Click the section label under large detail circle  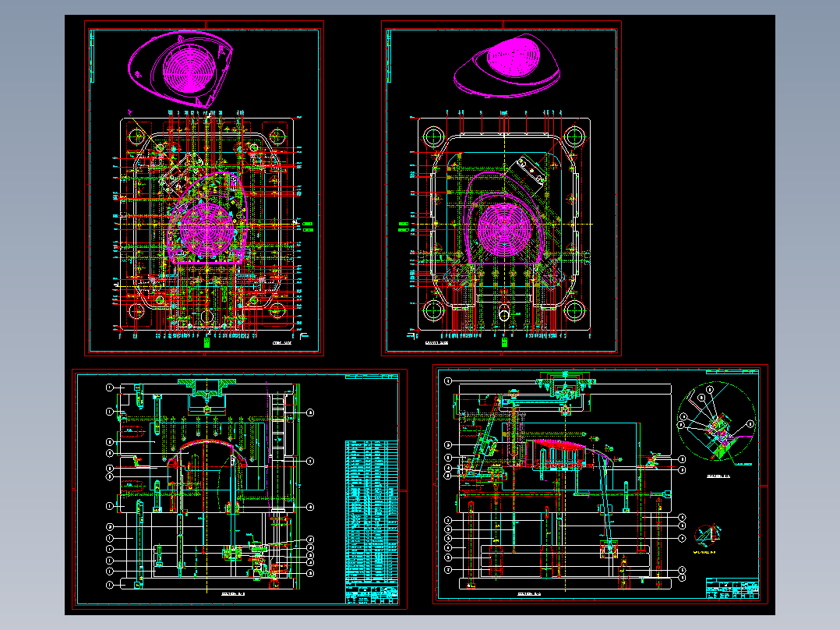point(718,476)
